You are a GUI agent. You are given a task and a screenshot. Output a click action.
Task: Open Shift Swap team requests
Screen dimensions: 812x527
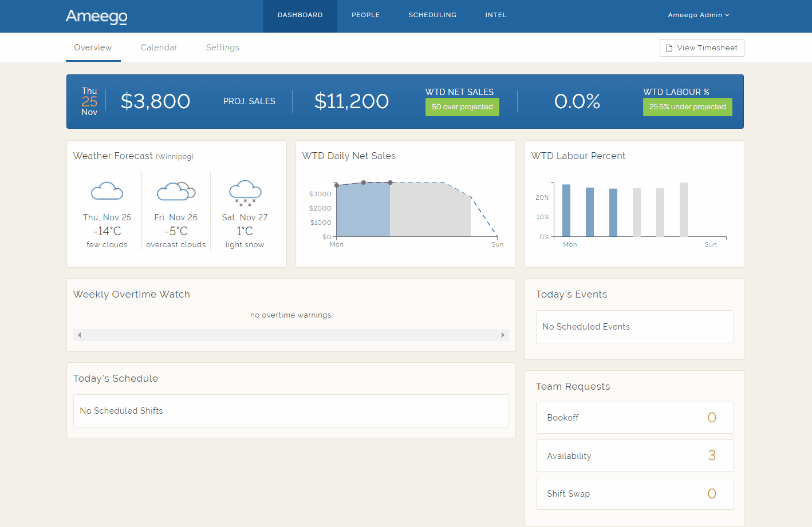pos(634,494)
